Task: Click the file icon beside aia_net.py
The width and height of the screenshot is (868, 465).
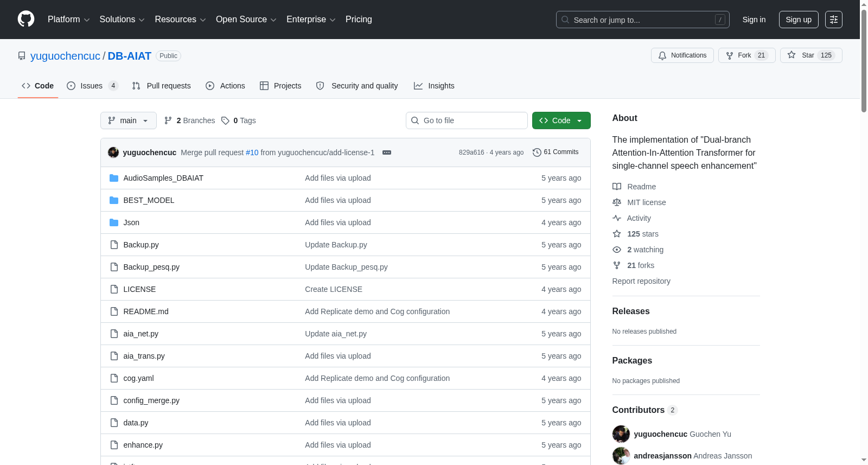Action: (x=114, y=334)
